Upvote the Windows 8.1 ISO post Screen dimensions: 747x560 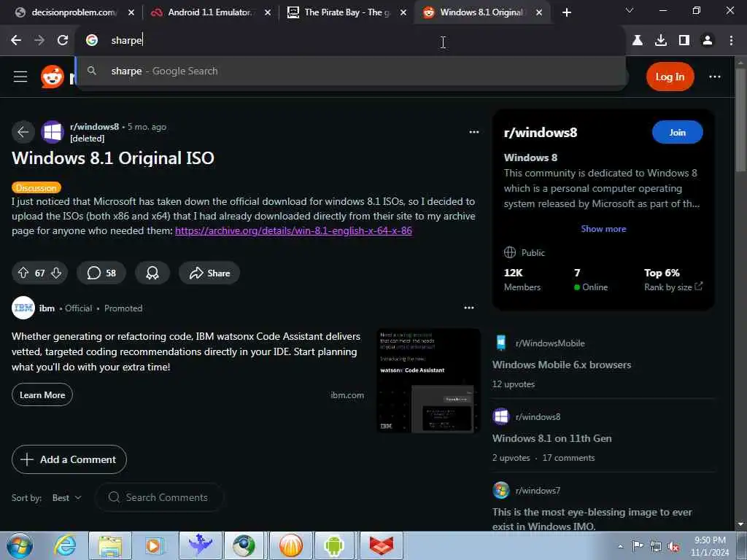pyautogui.click(x=23, y=273)
